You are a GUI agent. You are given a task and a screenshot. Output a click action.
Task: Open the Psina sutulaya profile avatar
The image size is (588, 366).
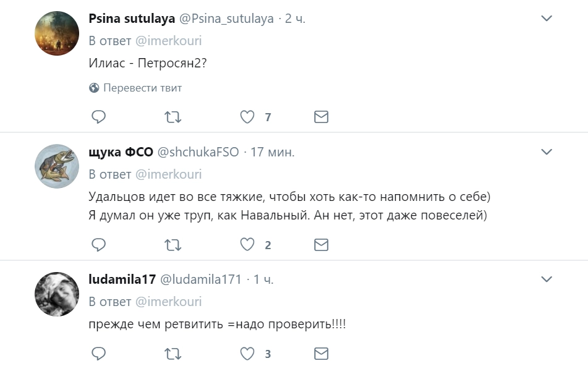(x=56, y=33)
